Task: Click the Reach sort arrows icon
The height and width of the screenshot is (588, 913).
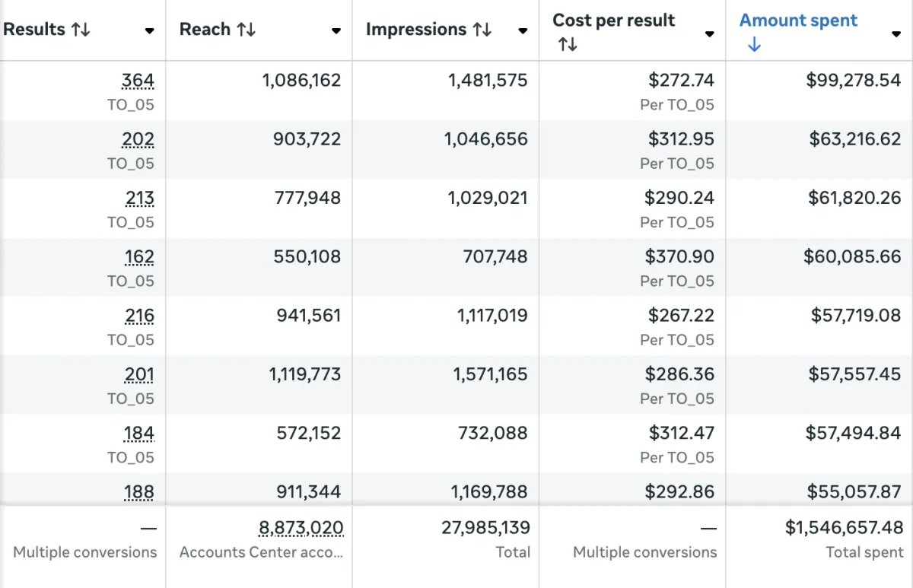Action: 246,30
